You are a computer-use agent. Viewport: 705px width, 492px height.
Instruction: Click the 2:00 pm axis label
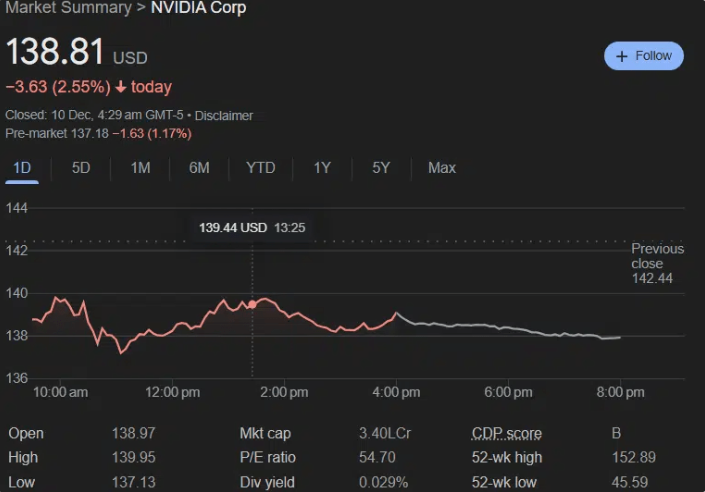pyautogui.click(x=284, y=392)
